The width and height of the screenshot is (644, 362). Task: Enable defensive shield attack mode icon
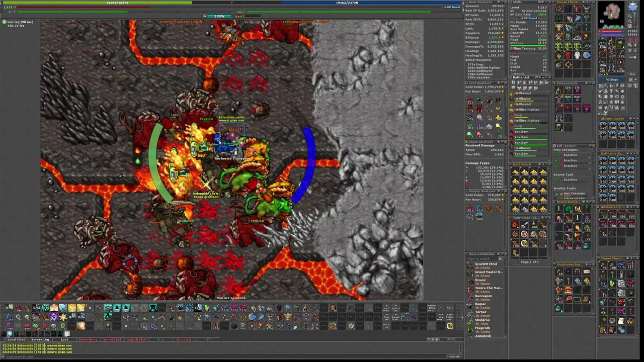click(x=630, y=51)
